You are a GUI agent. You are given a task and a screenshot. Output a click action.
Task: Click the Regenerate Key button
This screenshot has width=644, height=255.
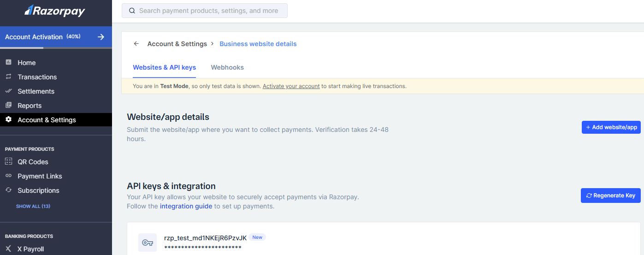click(x=610, y=196)
